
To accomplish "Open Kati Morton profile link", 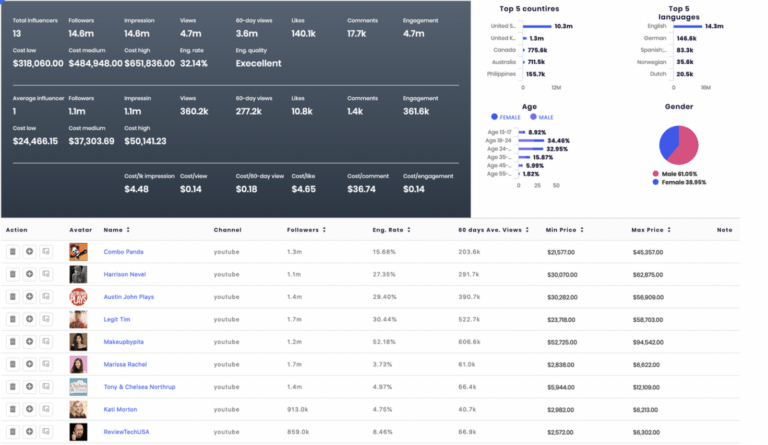I will tap(120, 409).
